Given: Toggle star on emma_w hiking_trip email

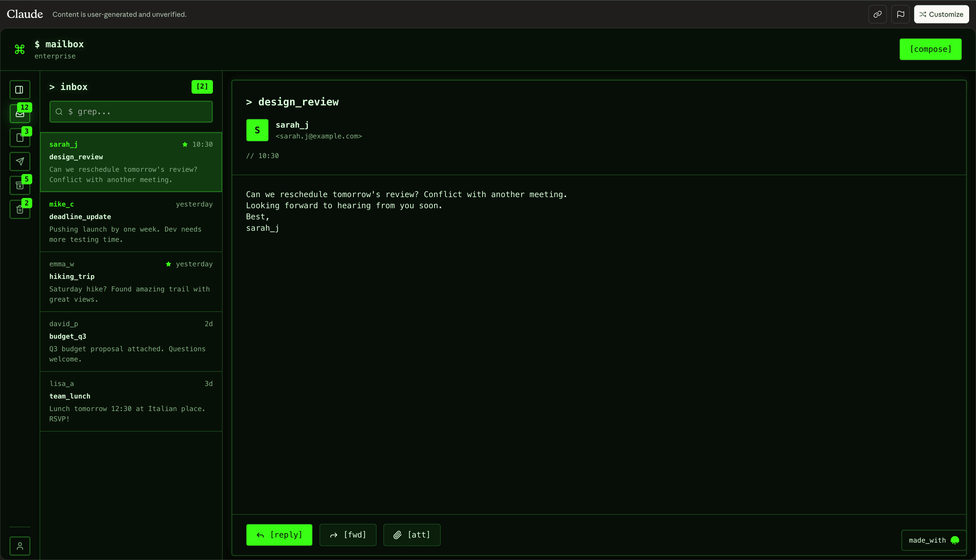Looking at the screenshot, I should (x=168, y=264).
